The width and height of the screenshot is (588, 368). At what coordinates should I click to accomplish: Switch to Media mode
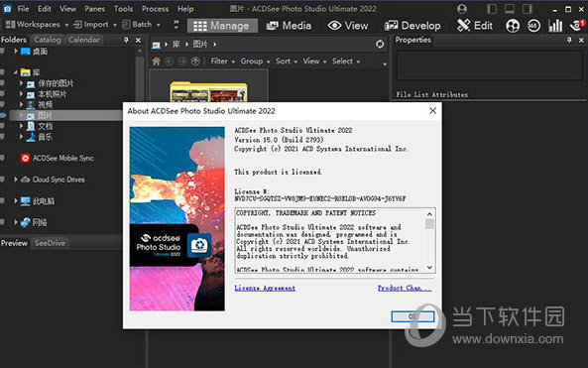coord(289,26)
